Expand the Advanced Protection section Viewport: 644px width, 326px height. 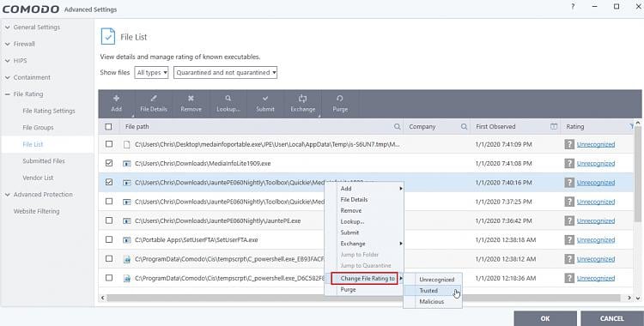(43, 195)
